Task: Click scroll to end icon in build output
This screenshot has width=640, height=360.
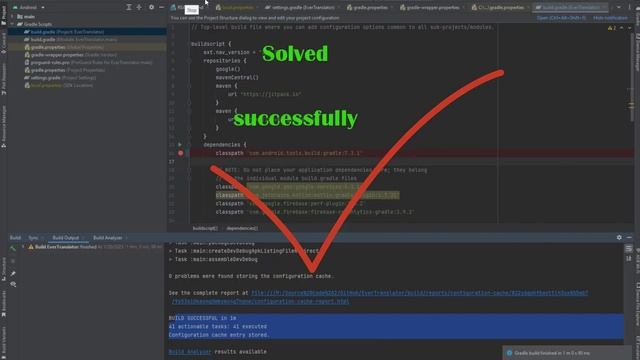Action: tap(629, 259)
